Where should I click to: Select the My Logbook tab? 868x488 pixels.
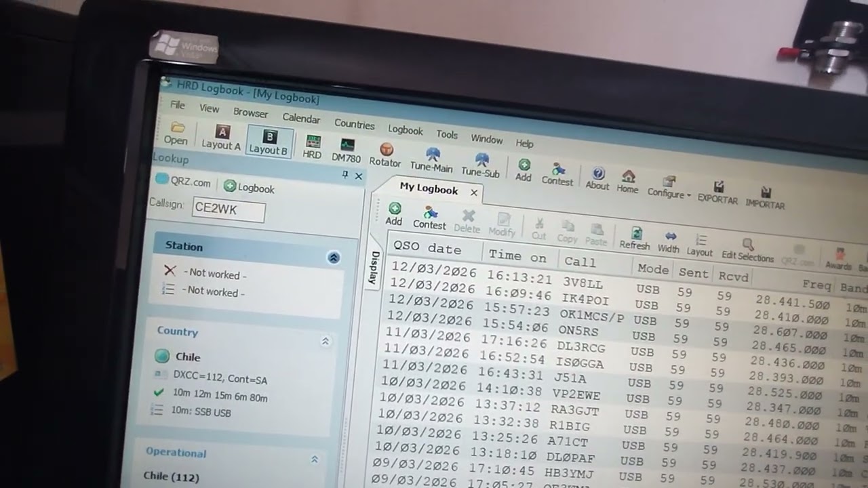coord(429,188)
